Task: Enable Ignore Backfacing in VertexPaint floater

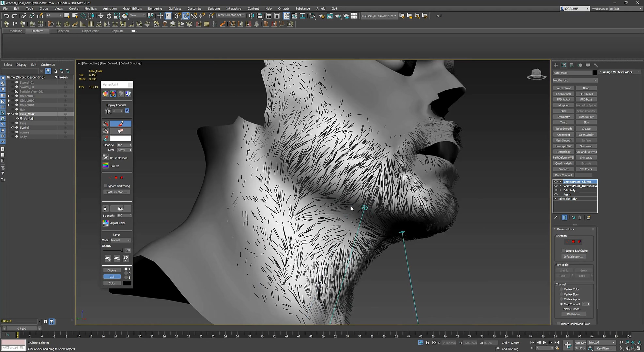Action: click(x=106, y=186)
